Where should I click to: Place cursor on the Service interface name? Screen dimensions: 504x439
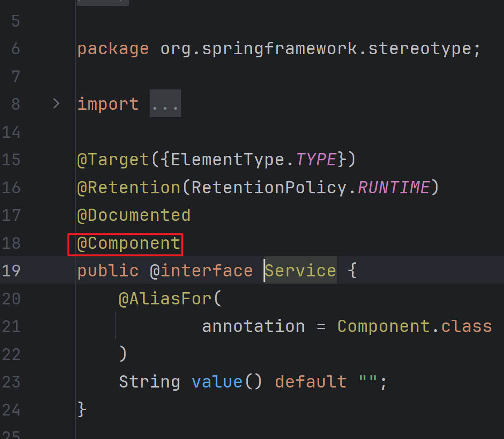[x=301, y=271]
